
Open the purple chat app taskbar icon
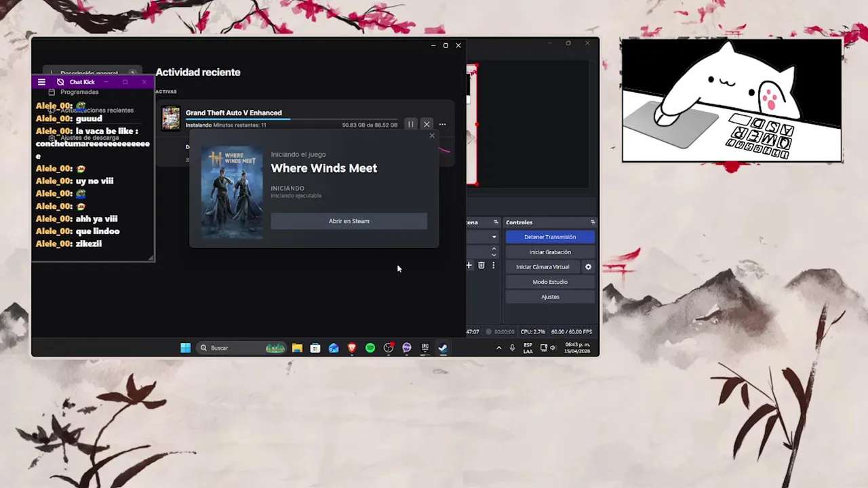[x=407, y=348]
